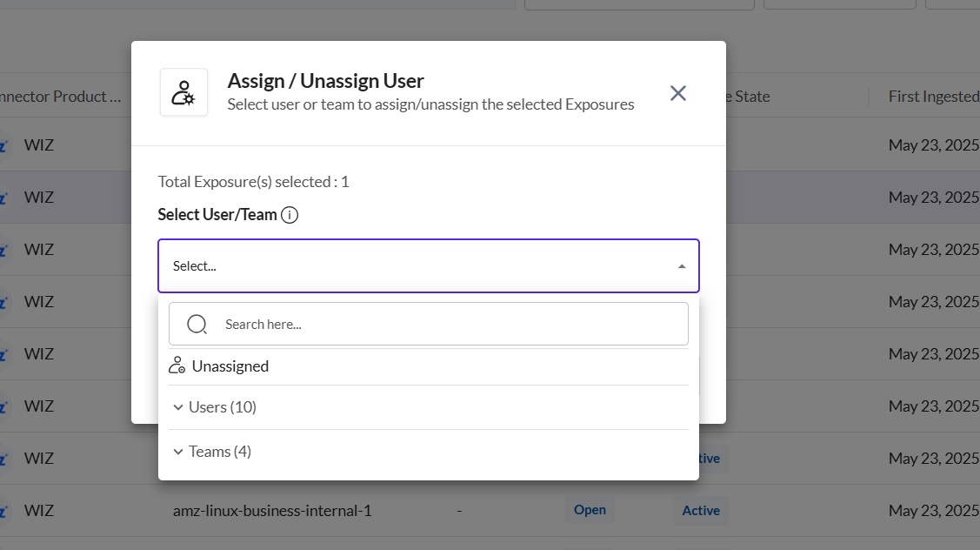980x550 pixels.
Task: Click Active badge in amz-linux-business-internal-1 row
Action: (x=701, y=511)
